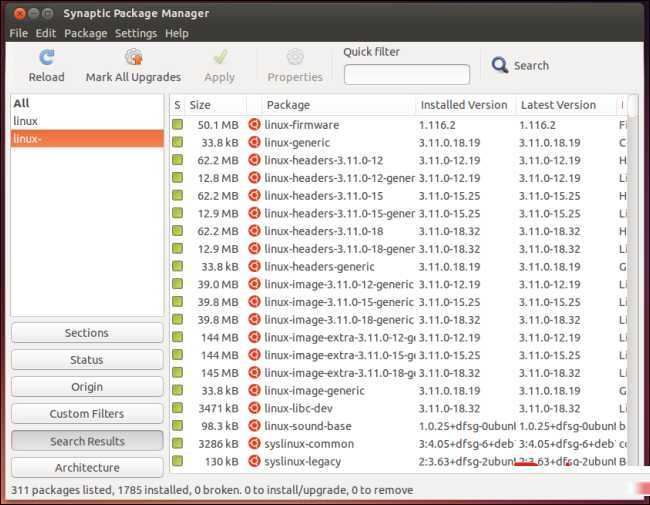Click the 145 MB size cell
This screenshot has width=650, height=505.
pos(220,373)
